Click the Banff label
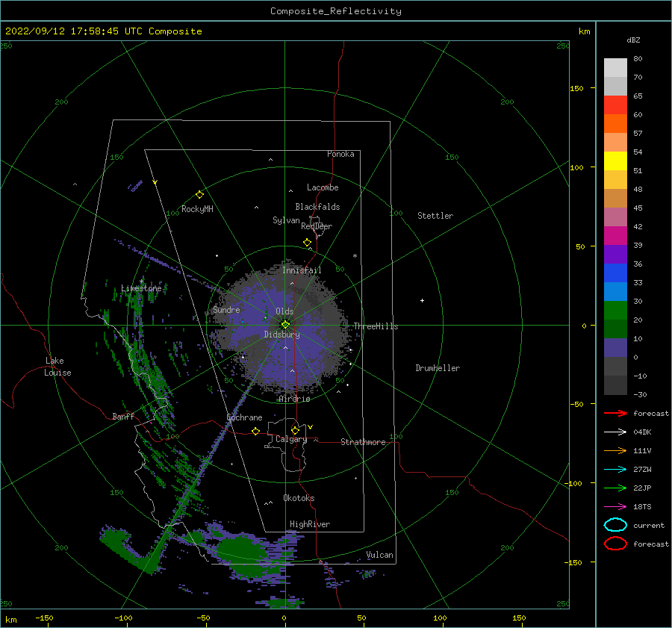 pos(123,417)
